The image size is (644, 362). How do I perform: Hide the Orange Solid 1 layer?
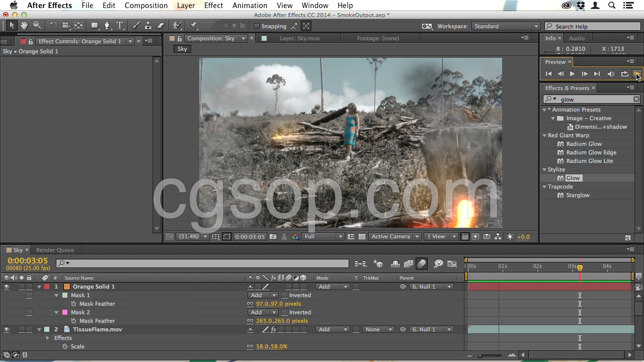(x=7, y=287)
